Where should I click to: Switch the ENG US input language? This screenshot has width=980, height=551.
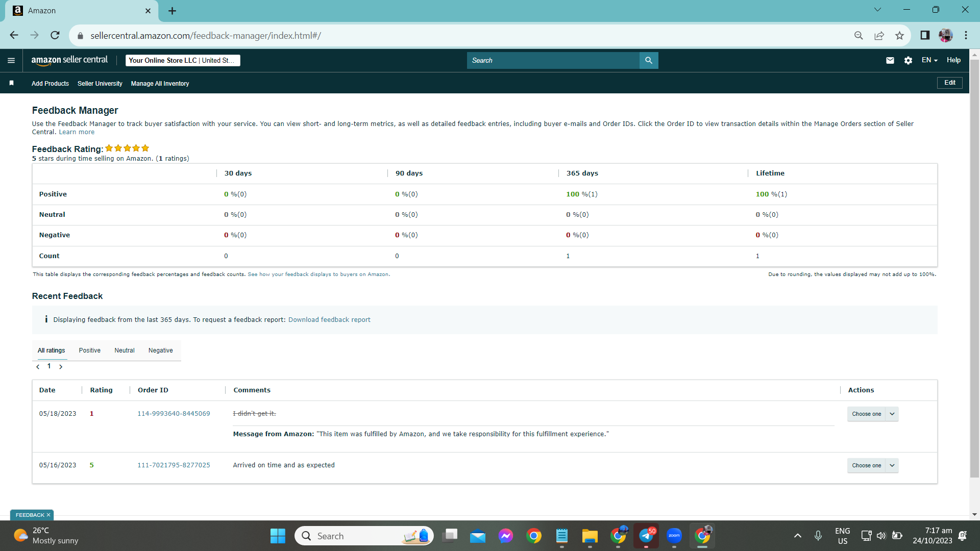843,536
